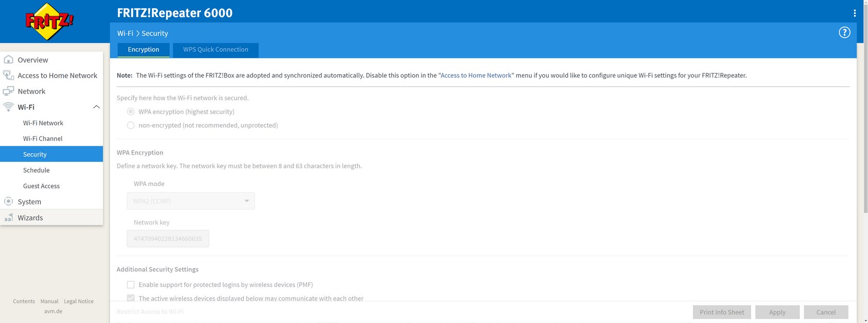Open the Contents link
This screenshot has height=323, width=868.
tap(24, 301)
